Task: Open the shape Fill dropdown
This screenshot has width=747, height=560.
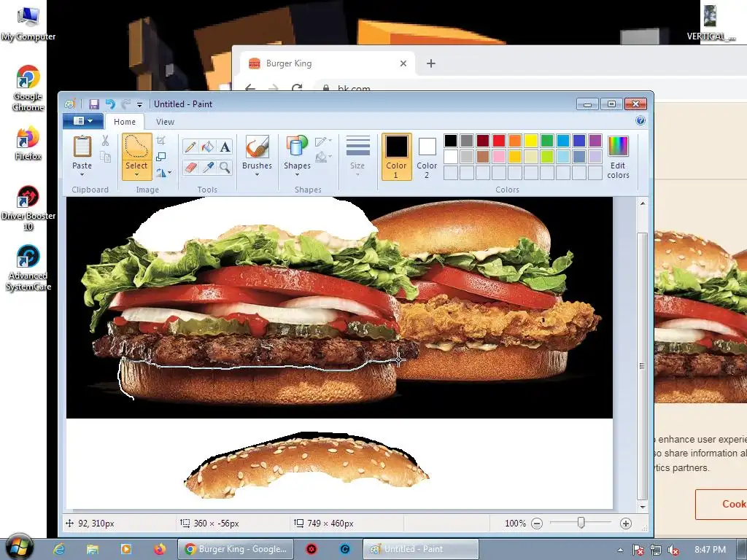Action: tap(323, 157)
